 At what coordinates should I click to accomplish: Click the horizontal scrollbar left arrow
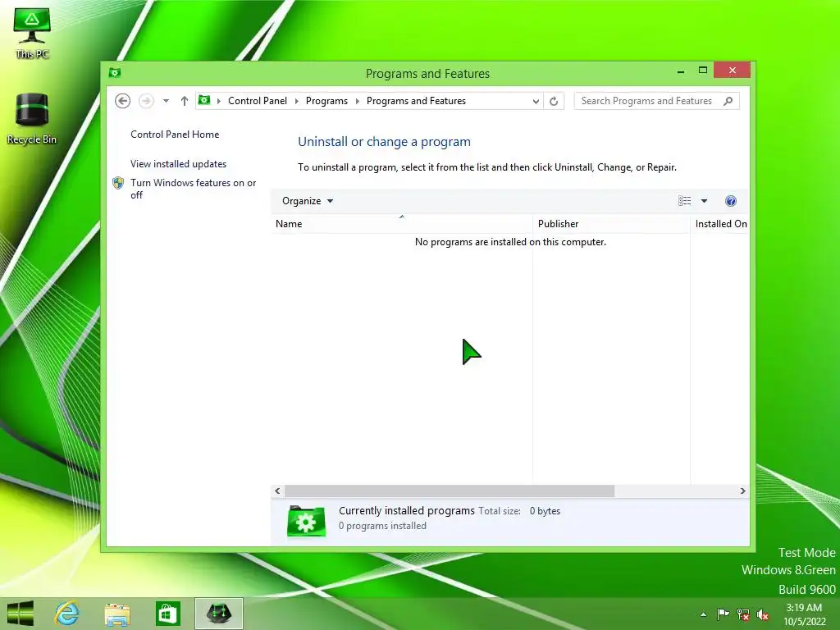pos(277,491)
